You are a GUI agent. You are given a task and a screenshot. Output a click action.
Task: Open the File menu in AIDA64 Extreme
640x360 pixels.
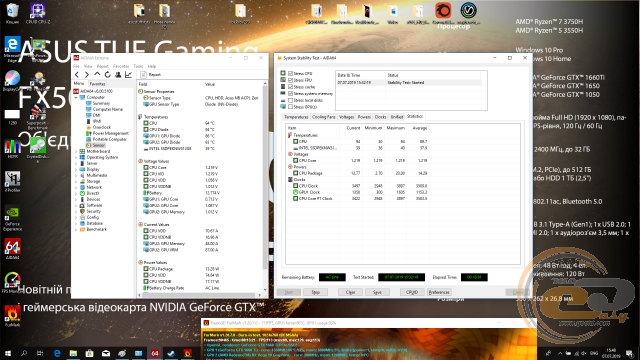pyautogui.click(x=76, y=66)
